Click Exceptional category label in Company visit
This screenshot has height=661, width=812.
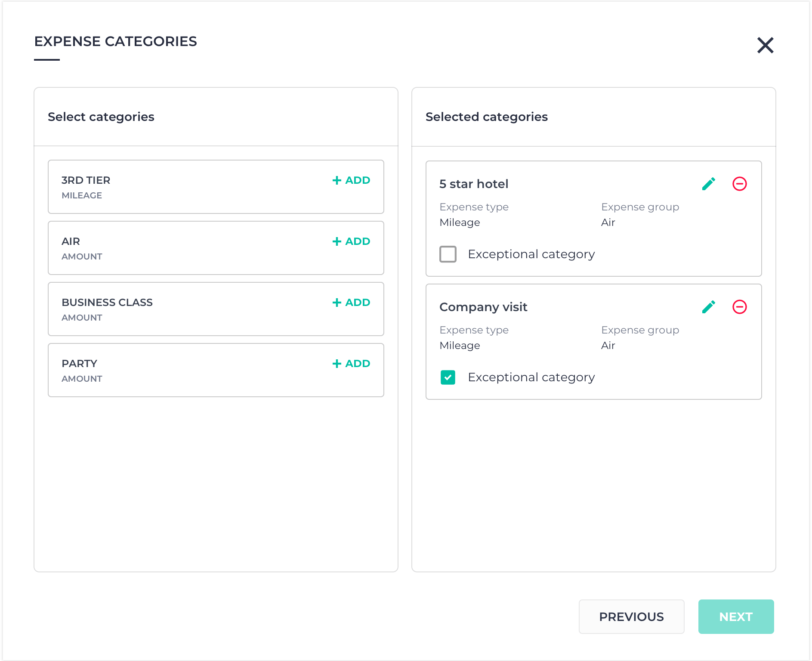[x=531, y=377]
